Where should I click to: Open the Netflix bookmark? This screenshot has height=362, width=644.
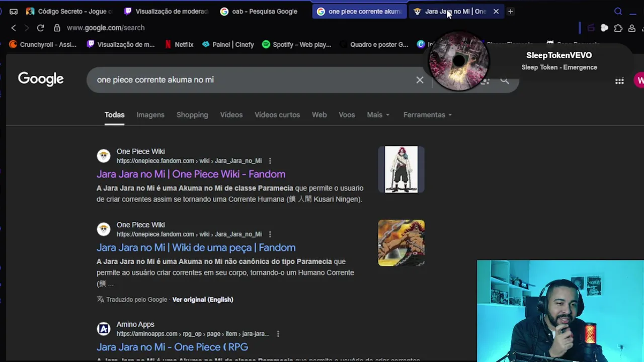click(179, 44)
